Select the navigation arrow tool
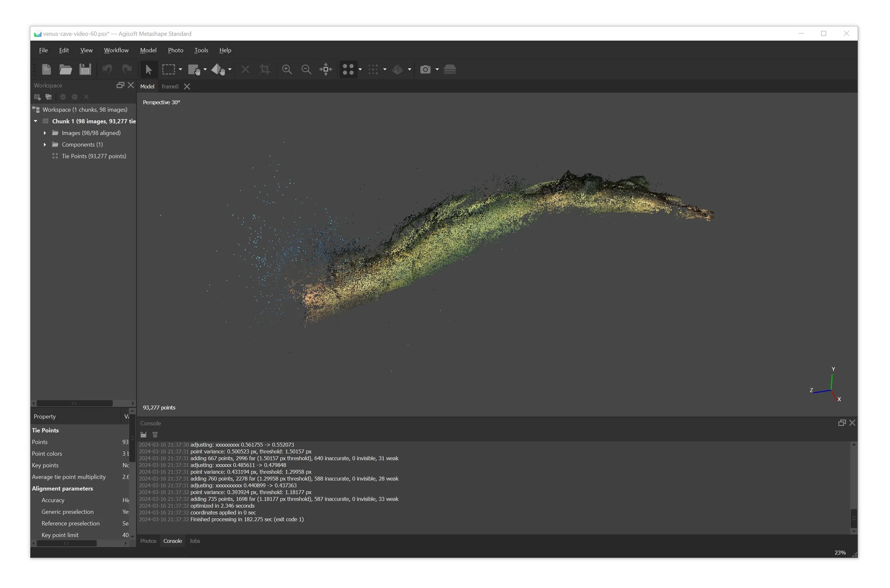This screenshot has width=890, height=588. [149, 69]
